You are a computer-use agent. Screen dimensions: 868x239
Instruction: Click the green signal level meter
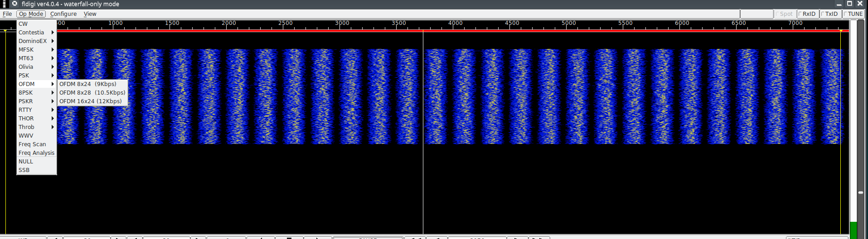[x=853, y=229]
